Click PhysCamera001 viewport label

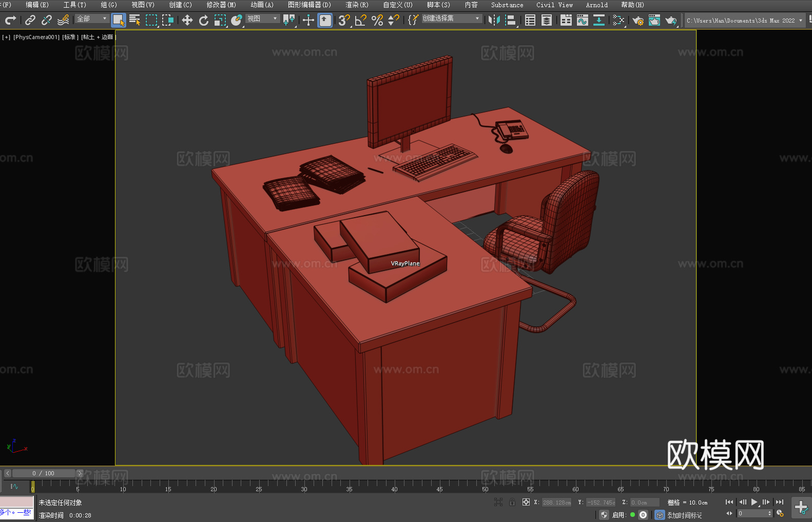[36, 37]
